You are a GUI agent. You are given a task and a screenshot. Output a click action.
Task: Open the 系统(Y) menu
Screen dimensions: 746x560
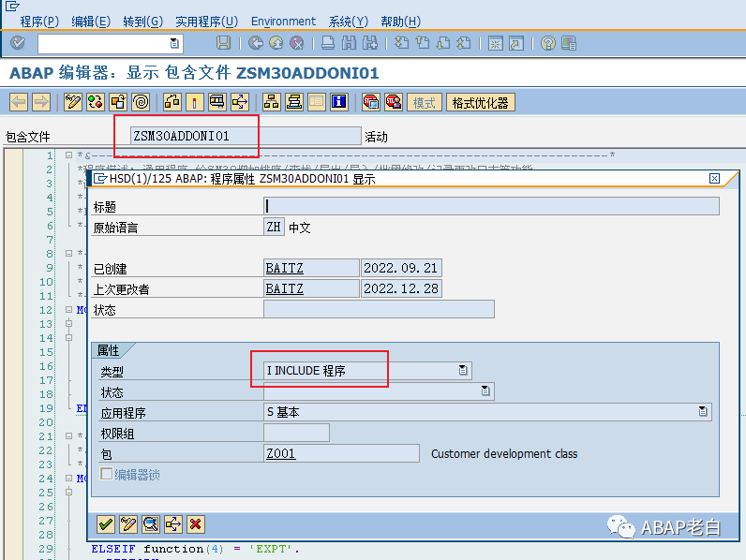point(349,22)
